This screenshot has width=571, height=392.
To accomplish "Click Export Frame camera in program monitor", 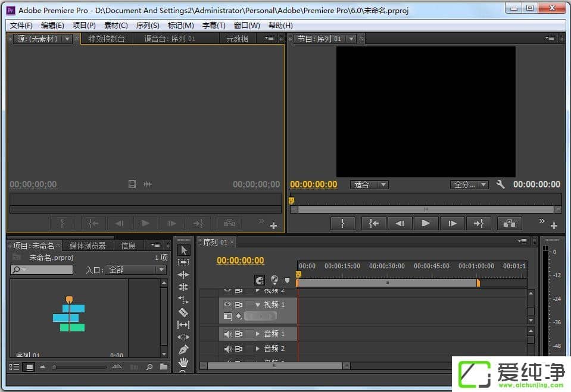I will pos(509,223).
